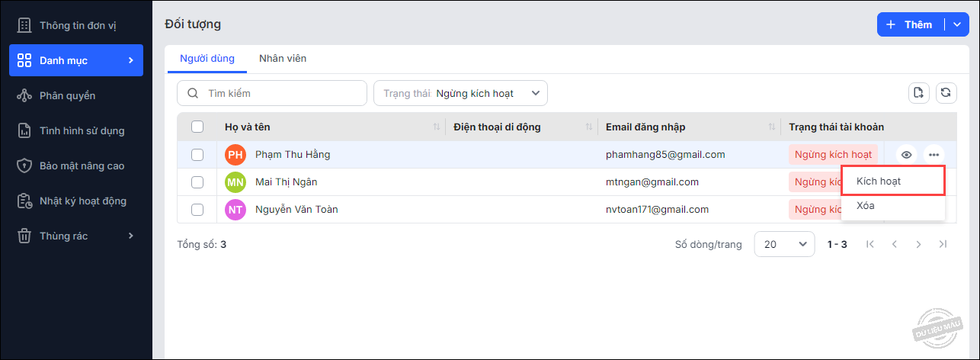Toggle the select-all checkbox in header
This screenshot has width=980, height=360.
[197, 127]
